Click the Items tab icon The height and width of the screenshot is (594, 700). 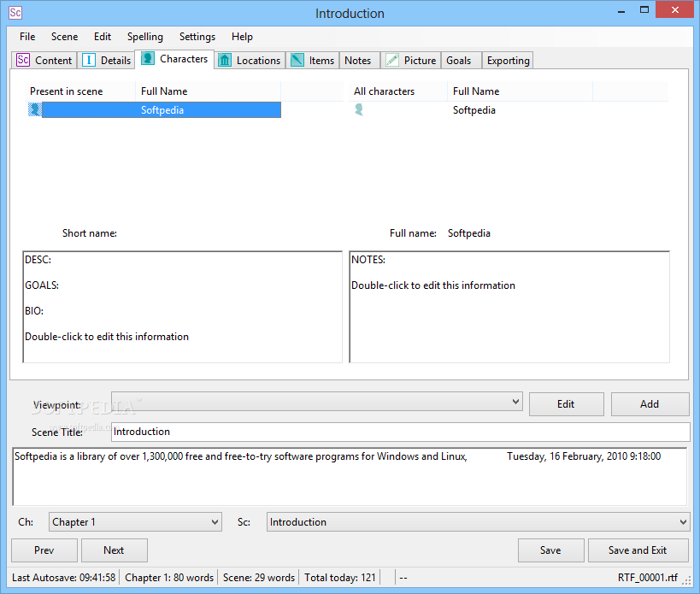297,60
